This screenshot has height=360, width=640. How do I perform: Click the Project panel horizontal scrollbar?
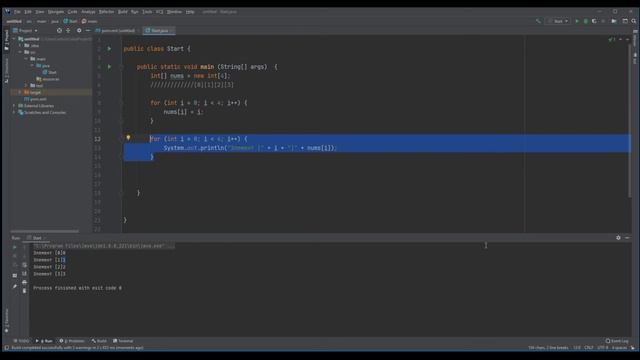point(45,231)
